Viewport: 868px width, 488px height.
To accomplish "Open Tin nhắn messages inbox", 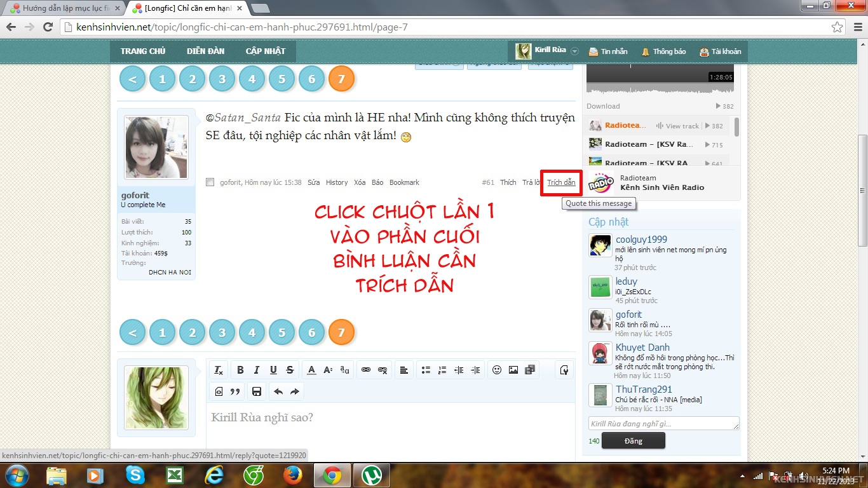I will pyautogui.click(x=608, y=51).
